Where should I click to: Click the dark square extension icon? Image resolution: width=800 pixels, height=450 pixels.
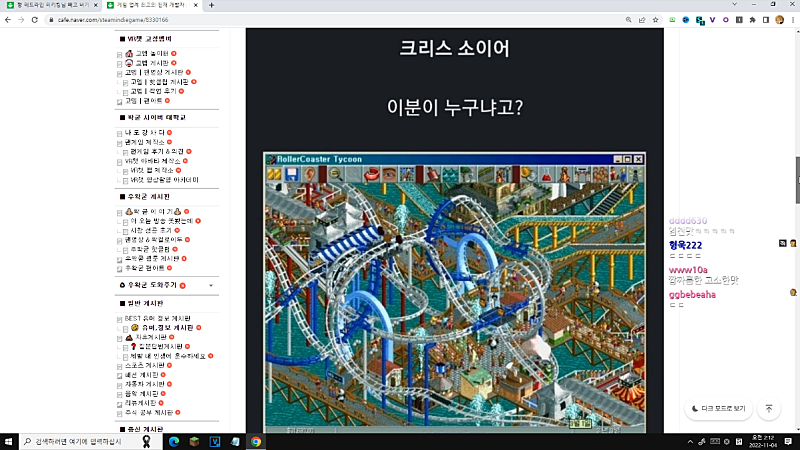coord(739,20)
